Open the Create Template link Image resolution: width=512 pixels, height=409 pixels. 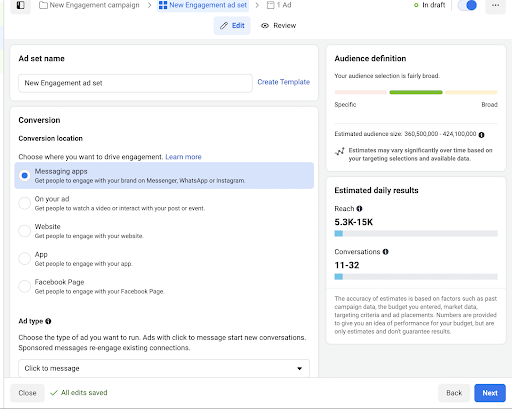click(x=284, y=82)
